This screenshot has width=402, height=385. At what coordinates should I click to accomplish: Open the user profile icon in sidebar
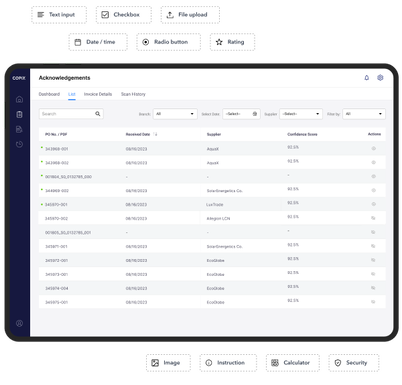[x=19, y=323]
